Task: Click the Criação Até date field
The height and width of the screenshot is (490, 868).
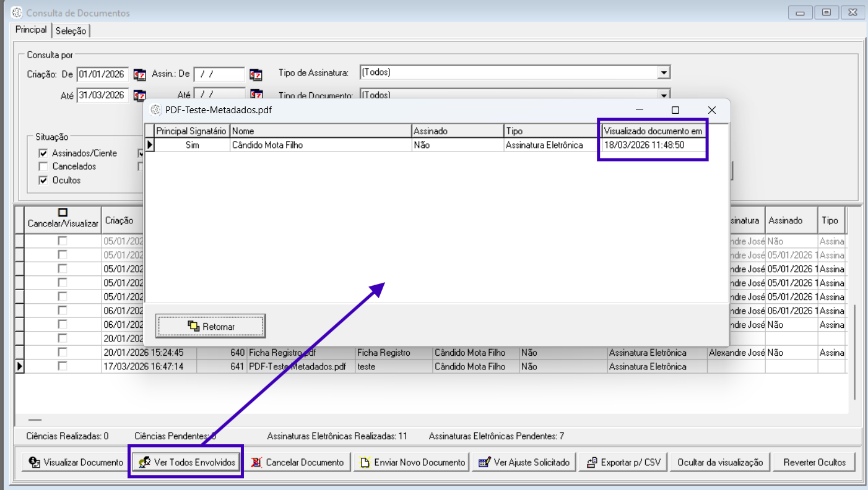Action: point(102,96)
